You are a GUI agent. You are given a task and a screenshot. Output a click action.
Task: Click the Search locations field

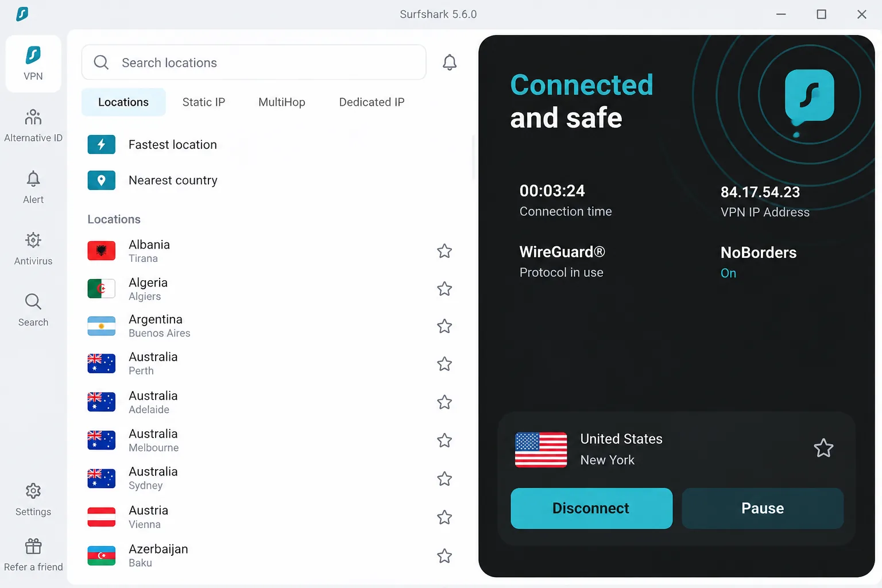click(x=254, y=63)
